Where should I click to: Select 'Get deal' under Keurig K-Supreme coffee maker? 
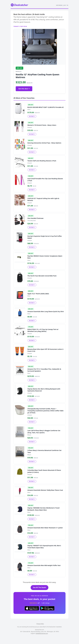32,247
